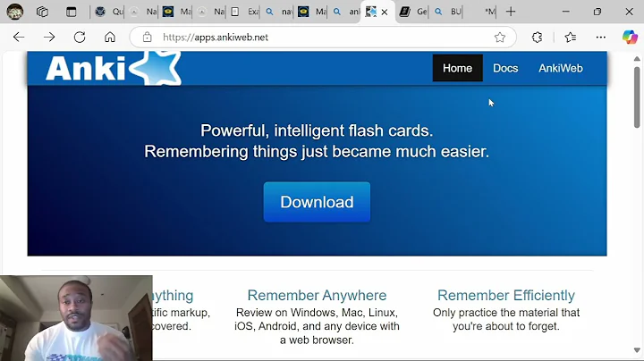
Task: Go back to previous page
Action: tap(19, 38)
